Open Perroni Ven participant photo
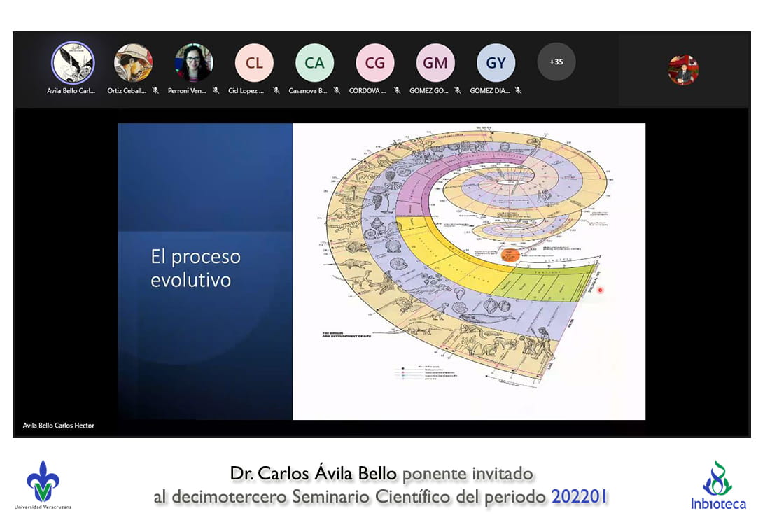 [x=194, y=63]
